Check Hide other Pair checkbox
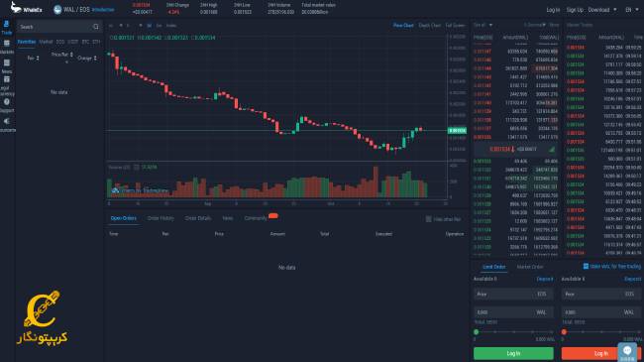Screen dimensions: 644x362 [428, 219]
